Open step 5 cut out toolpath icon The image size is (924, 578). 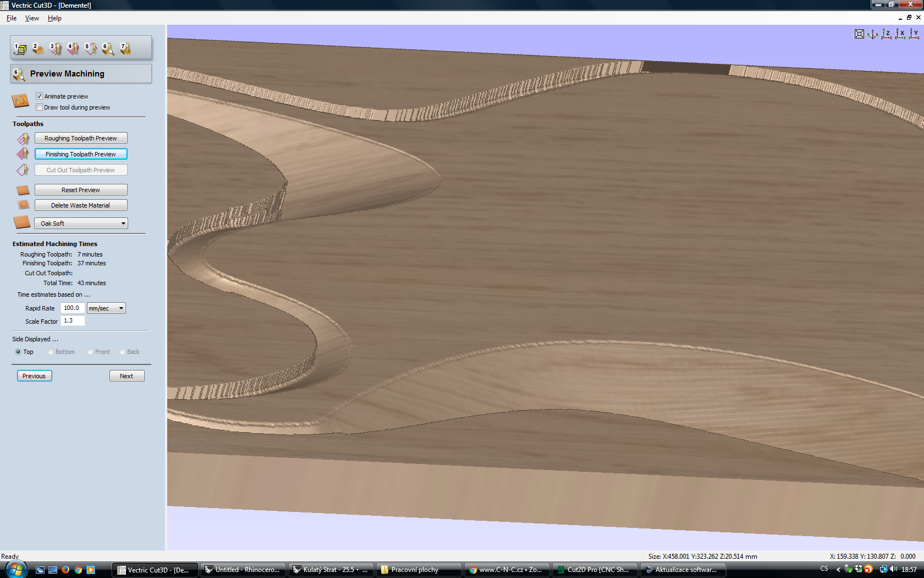(x=90, y=49)
